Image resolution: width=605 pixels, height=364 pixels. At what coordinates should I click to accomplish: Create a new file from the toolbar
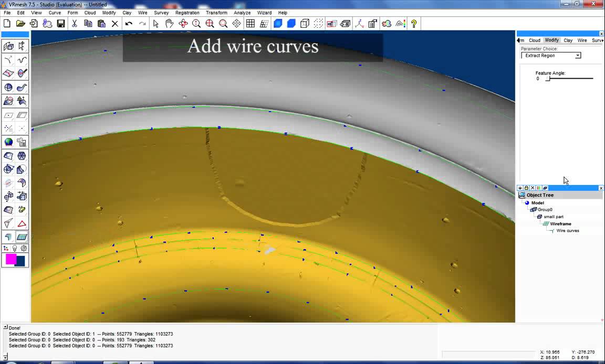tap(7, 24)
